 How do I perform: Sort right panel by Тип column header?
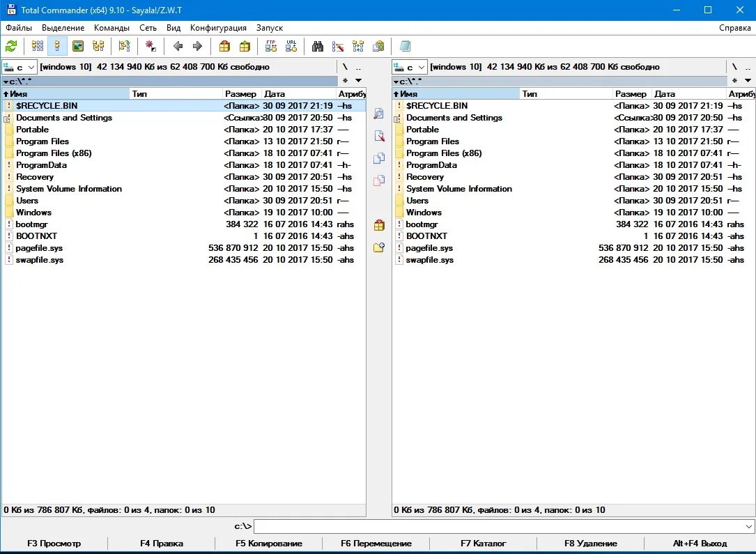pyautogui.click(x=566, y=94)
